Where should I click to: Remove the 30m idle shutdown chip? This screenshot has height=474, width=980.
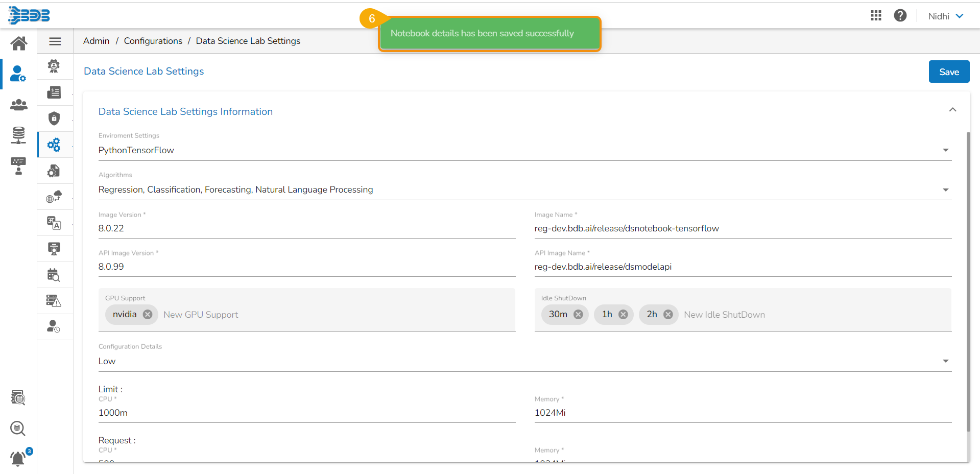[578, 315]
